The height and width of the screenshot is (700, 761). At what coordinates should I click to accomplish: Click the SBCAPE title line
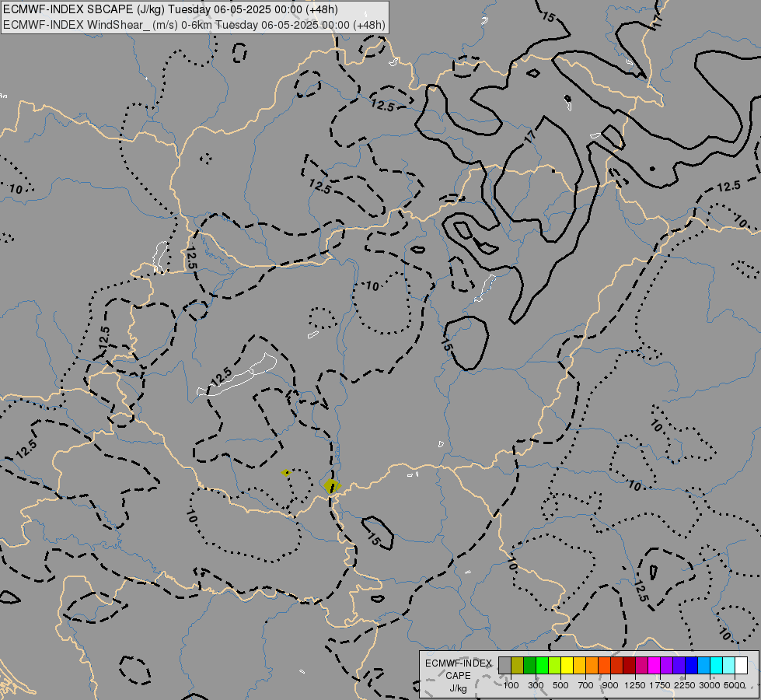(170, 9)
